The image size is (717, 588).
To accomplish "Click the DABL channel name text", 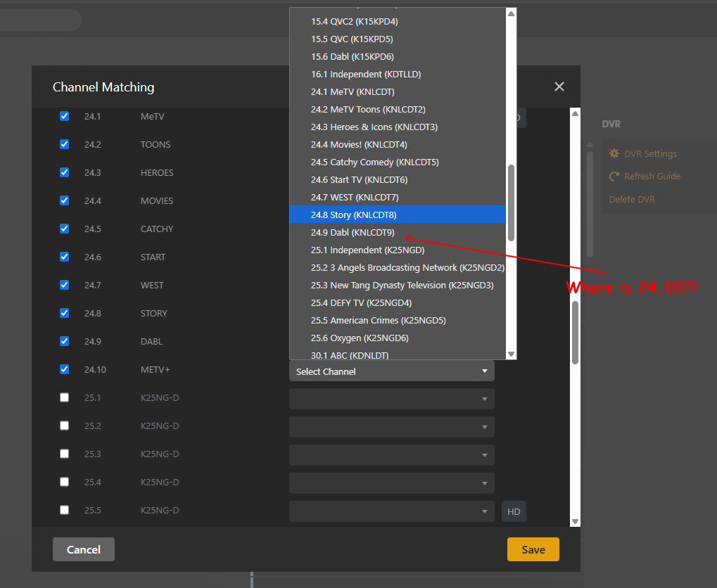I will pos(151,342).
